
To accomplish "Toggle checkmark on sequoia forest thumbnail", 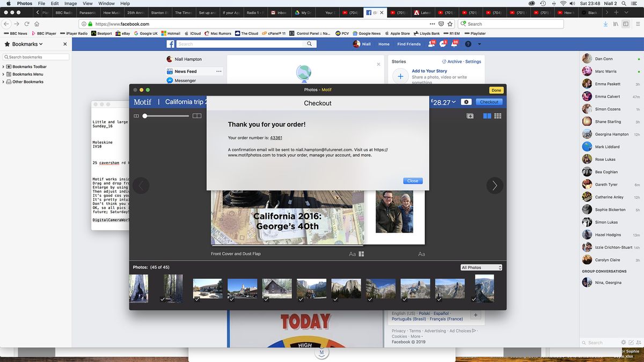I will point(162,300).
